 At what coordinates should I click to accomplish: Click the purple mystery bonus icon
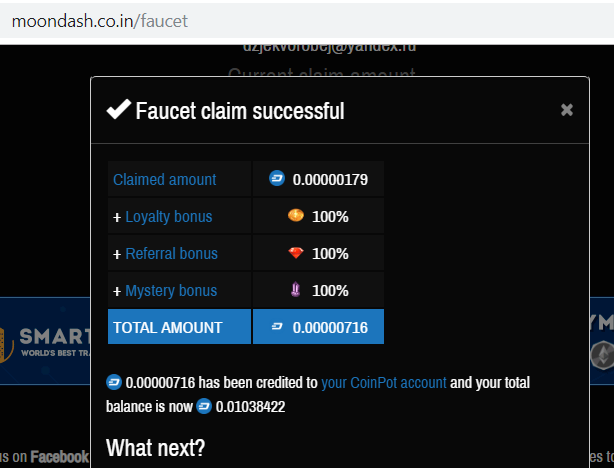click(295, 290)
